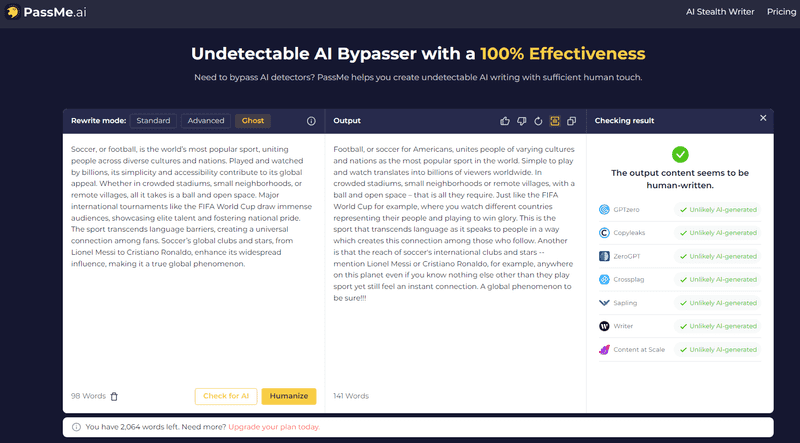Click the ZeroGPT logo icon
Viewport: 800px width, 443px height.
[x=604, y=256]
